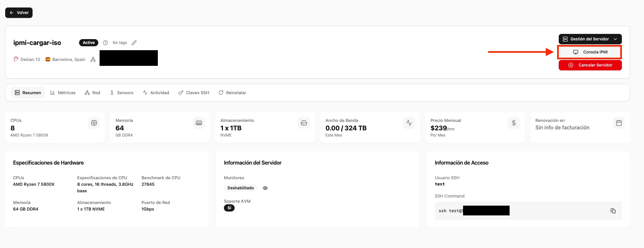Copy the SSH command with copy icon
Image resolution: width=644 pixels, height=248 pixels.
[613, 211]
